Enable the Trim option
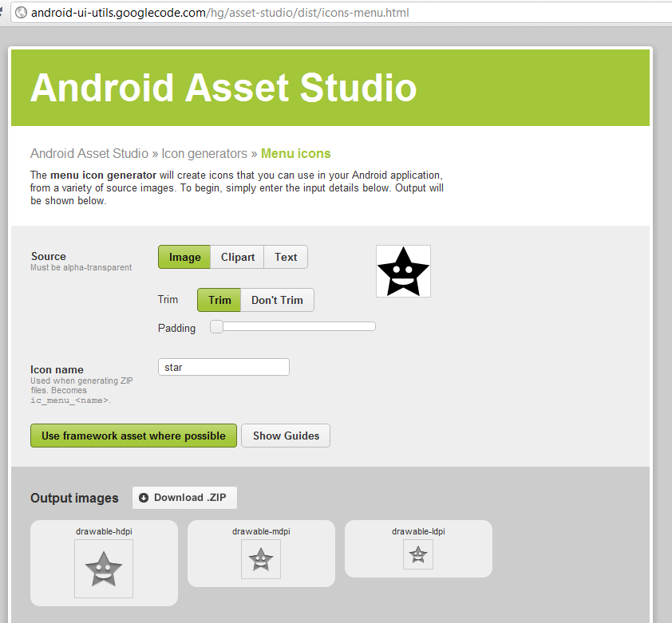This screenshot has height=623, width=672. (218, 300)
